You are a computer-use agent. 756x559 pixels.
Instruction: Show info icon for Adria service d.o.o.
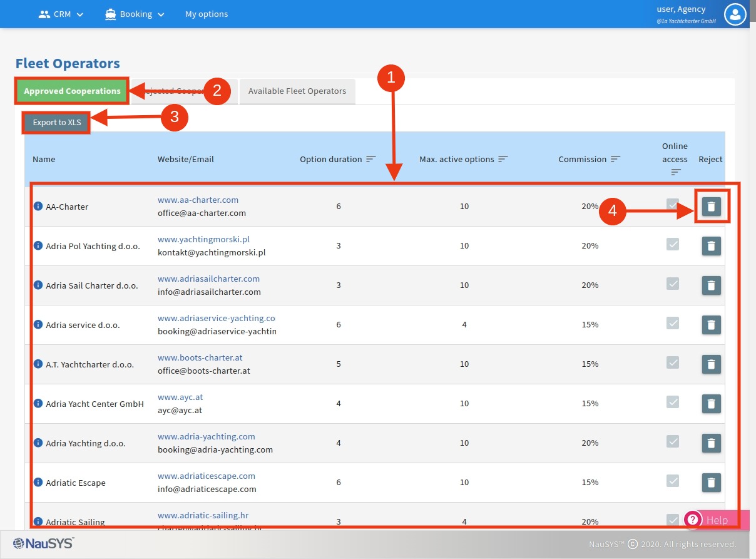[x=38, y=325]
